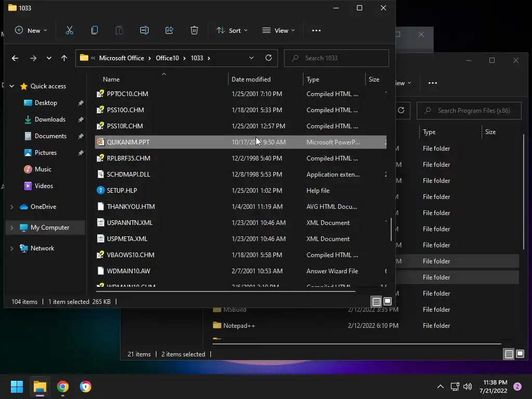Viewport: 532px width, 399px height.
Task: Open File Explorer from taskbar
Action: point(39,387)
